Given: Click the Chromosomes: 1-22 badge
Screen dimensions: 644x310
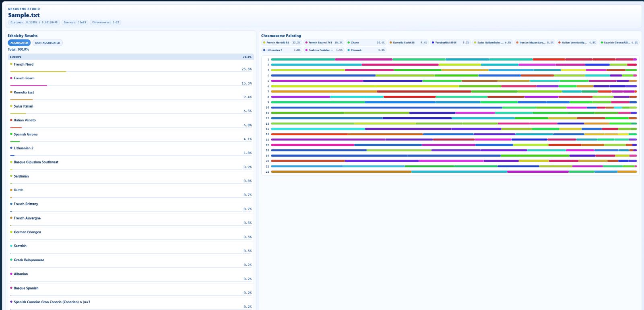Looking at the screenshot, I should [105, 23].
